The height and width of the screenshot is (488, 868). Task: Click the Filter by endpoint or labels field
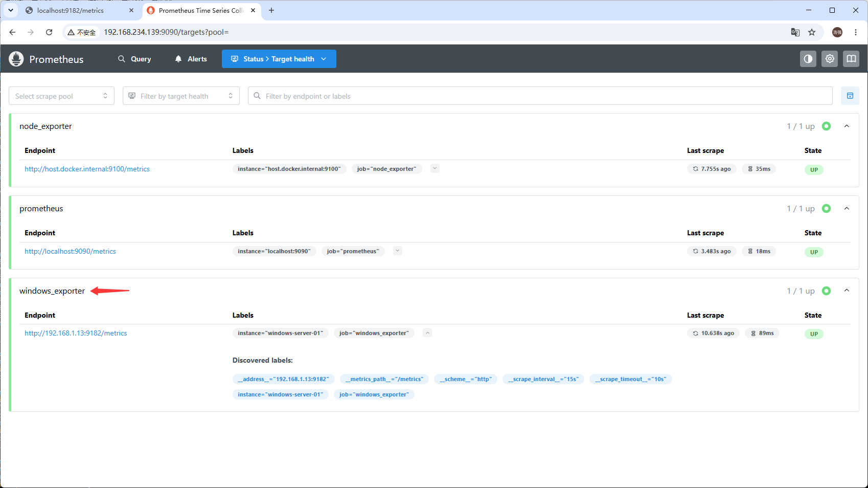pyautogui.click(x=540, y=96)
